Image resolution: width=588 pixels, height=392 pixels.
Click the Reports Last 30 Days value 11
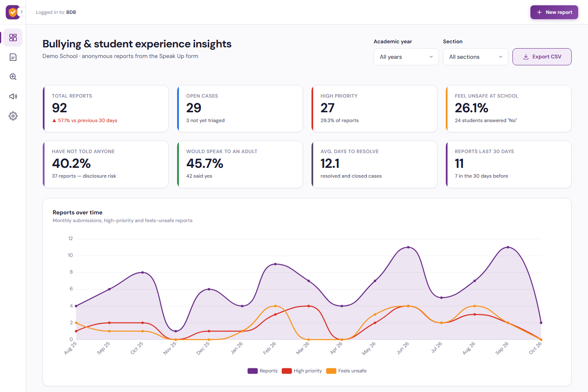[459, 163]
